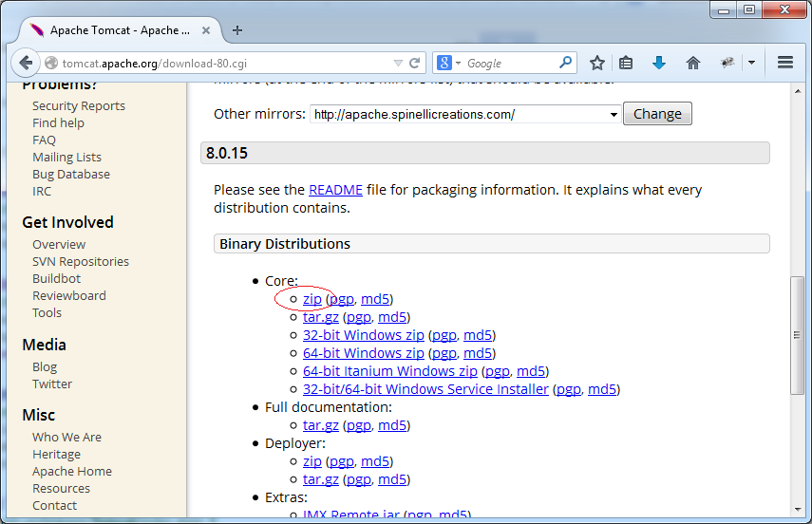This screenshot has height=524, width=812.
Task: Open the toolbar add-on dropdown arrow
Action: click(x=751, y=64)
